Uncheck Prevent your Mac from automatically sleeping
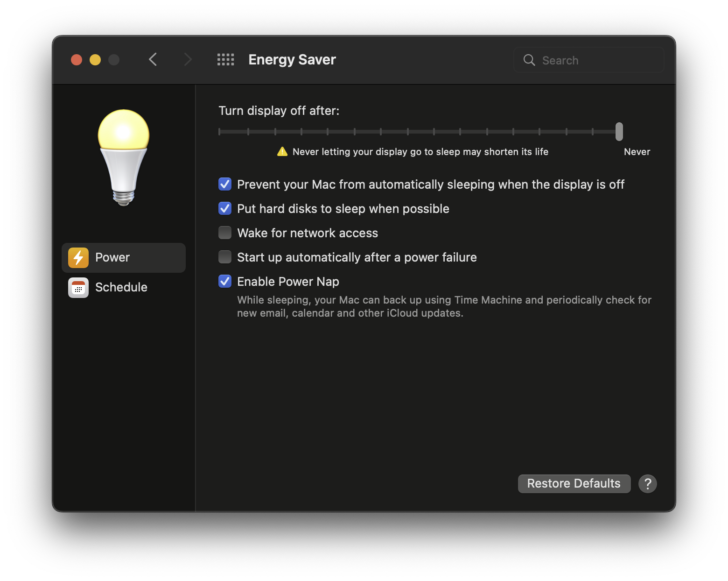Screen dimensions: 728x581 [x=225, y=184]
